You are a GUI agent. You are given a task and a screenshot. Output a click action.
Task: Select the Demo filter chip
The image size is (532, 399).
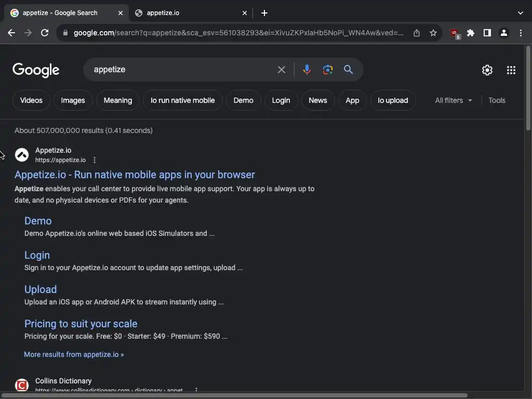(x=243, y=100)
